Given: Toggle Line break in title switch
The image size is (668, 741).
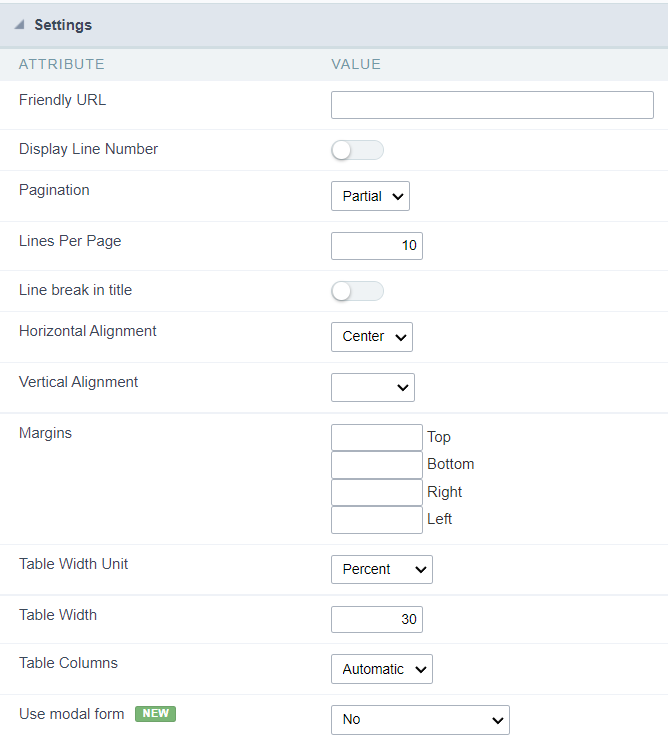Looking at the screenshot, I should (357, 291).
